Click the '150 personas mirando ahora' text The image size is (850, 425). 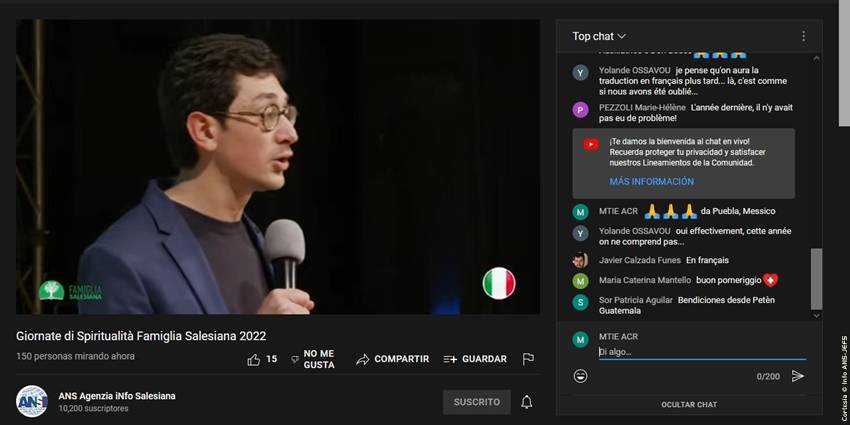click(x=75, y=356)
